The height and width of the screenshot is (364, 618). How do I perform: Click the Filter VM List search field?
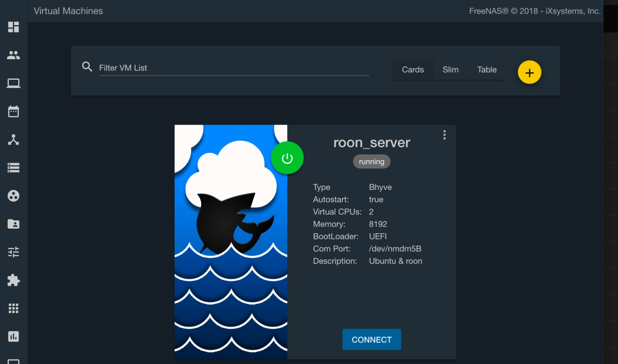click(x=233, y=68)
